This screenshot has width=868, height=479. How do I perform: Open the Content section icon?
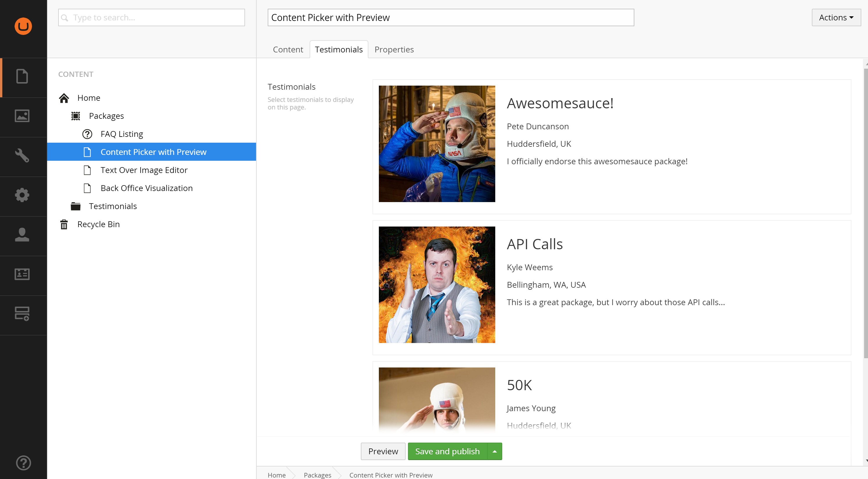(22, 76)
